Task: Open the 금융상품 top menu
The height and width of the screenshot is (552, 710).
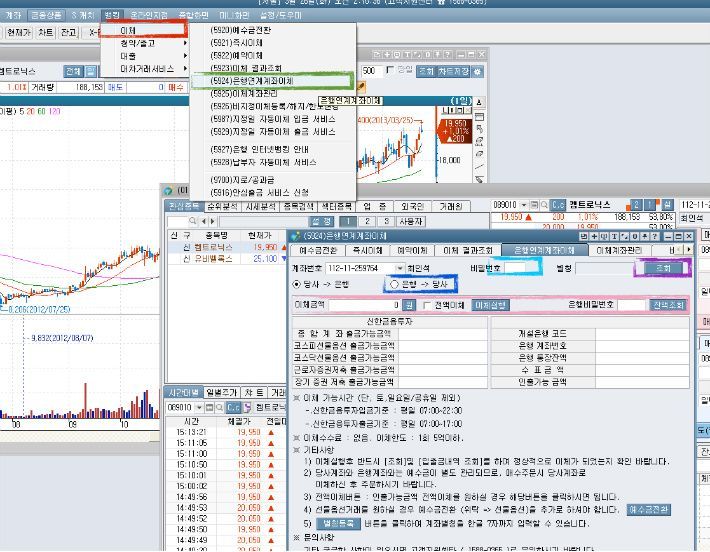Action: coord(47,15)
